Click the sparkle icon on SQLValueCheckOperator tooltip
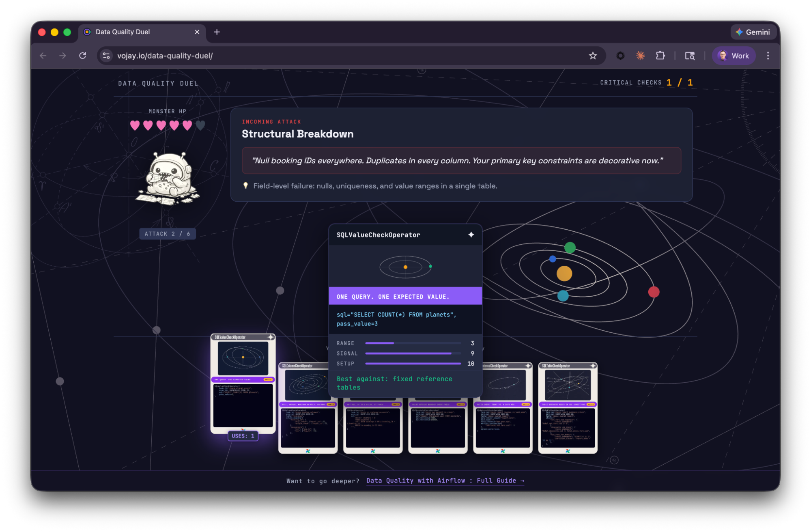The height and width of the screenshot is (532, 811). point(471,235)
